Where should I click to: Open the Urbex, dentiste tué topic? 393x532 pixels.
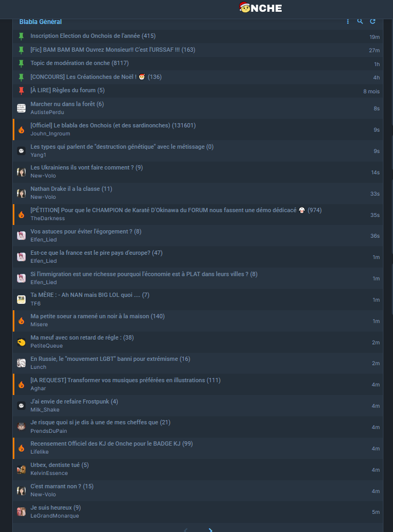[60, 465]
